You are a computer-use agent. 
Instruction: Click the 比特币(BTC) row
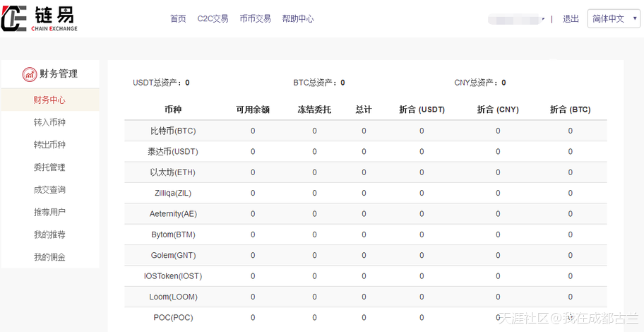(x=173, y=131)
